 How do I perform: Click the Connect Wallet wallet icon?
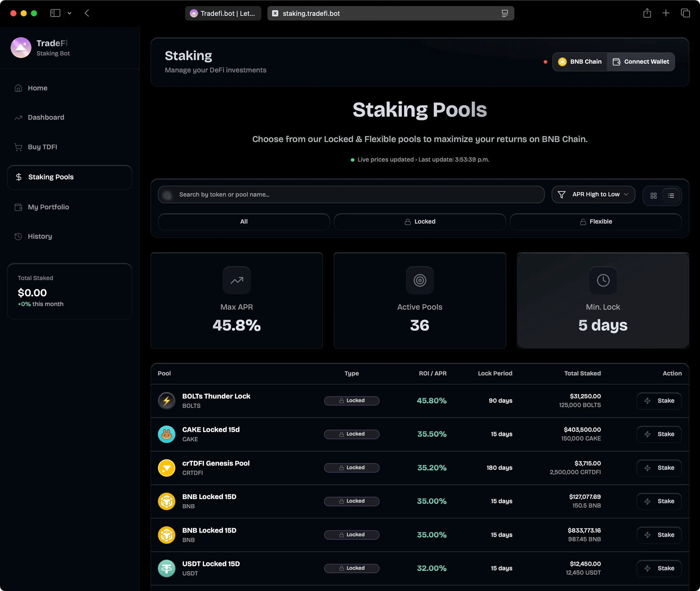click(x=616, y=62)
